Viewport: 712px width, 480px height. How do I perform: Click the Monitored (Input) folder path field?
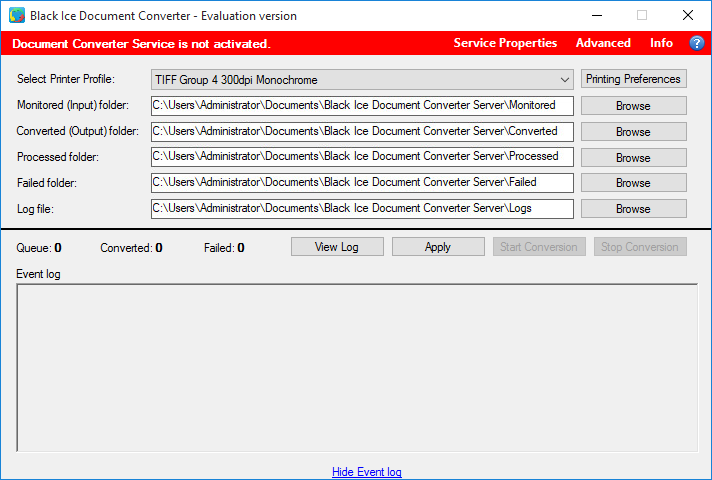362,106
